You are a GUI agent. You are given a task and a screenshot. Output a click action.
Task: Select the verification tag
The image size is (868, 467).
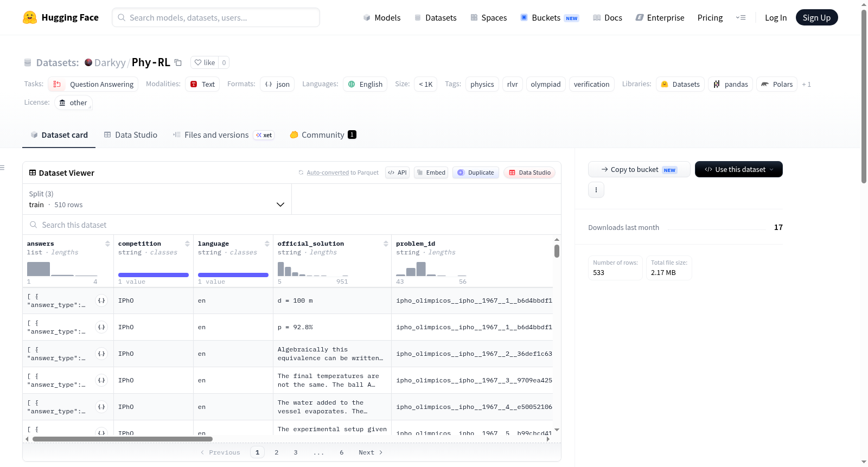tap(592, 84)
